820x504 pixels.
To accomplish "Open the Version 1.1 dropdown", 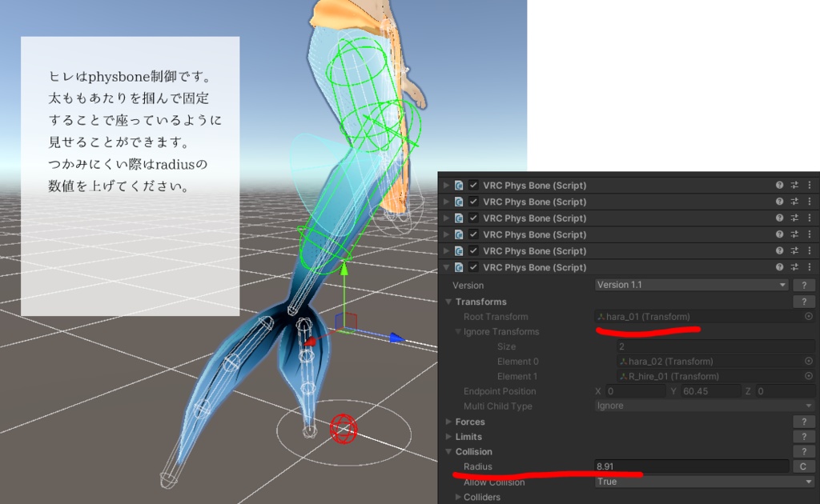I will click(x=691, y=285).
